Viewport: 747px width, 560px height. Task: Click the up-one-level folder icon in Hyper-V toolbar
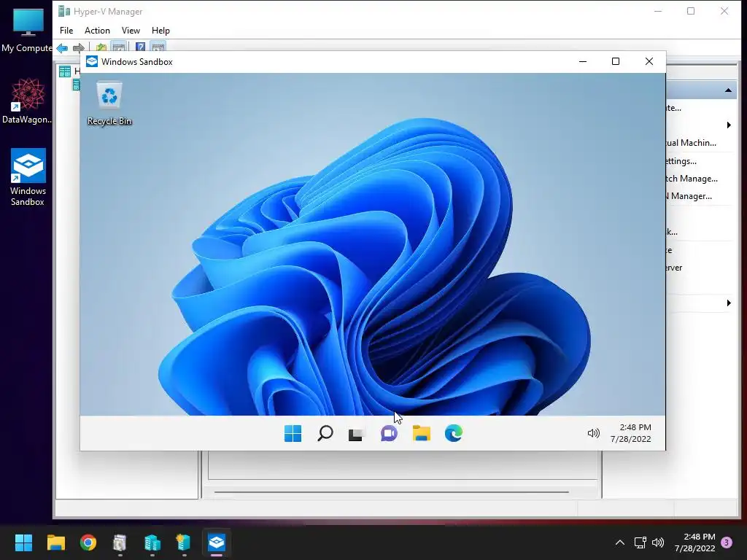(101, 47)
